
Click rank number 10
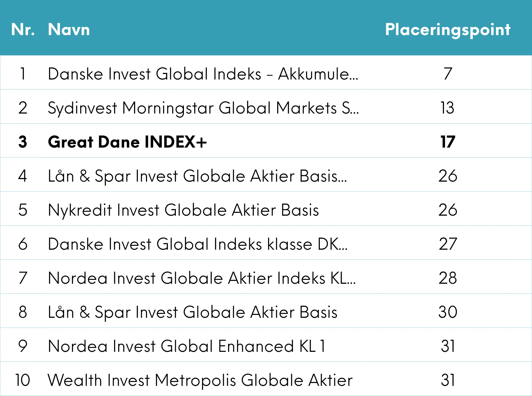tap(23, 380)
